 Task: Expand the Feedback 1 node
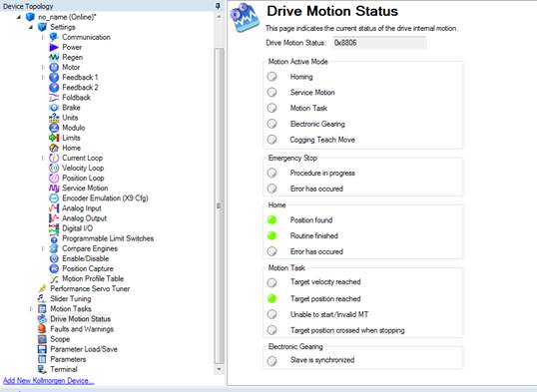(x=43, y=78)
